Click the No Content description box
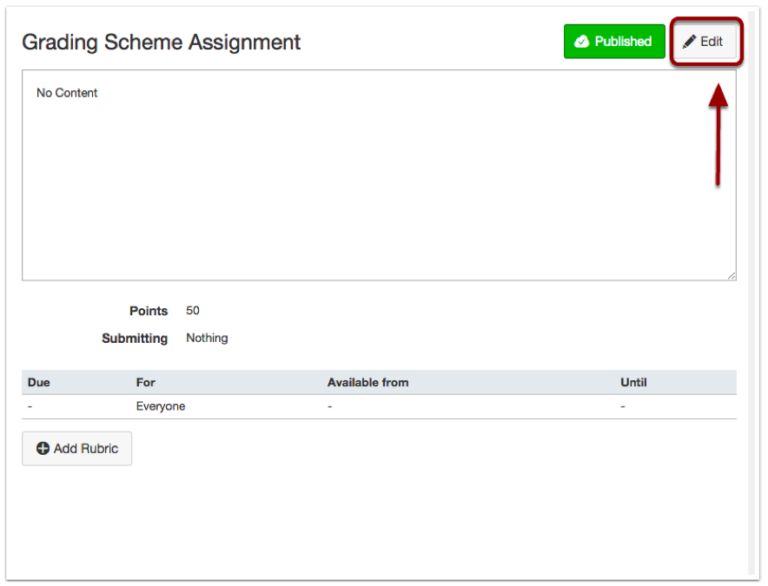The height and width of the screenshot is (586, 768). click(379, 175)
